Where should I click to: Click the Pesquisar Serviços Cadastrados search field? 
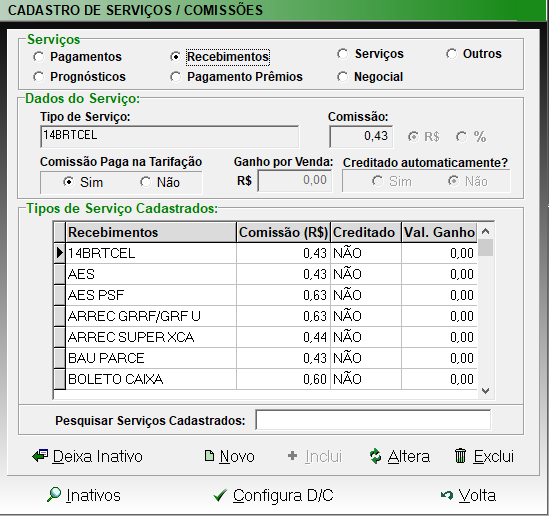(x=373, y=420)
